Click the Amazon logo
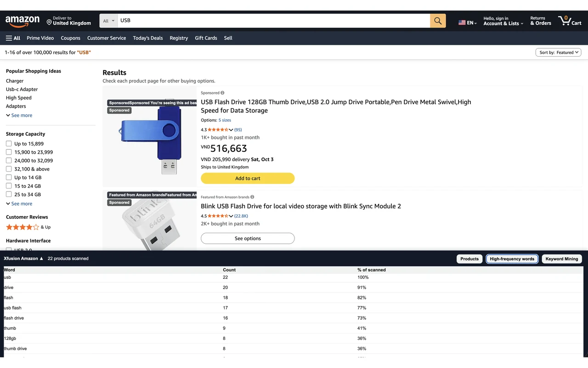This screenshot has width=588, height=368. tap(23, 21)
